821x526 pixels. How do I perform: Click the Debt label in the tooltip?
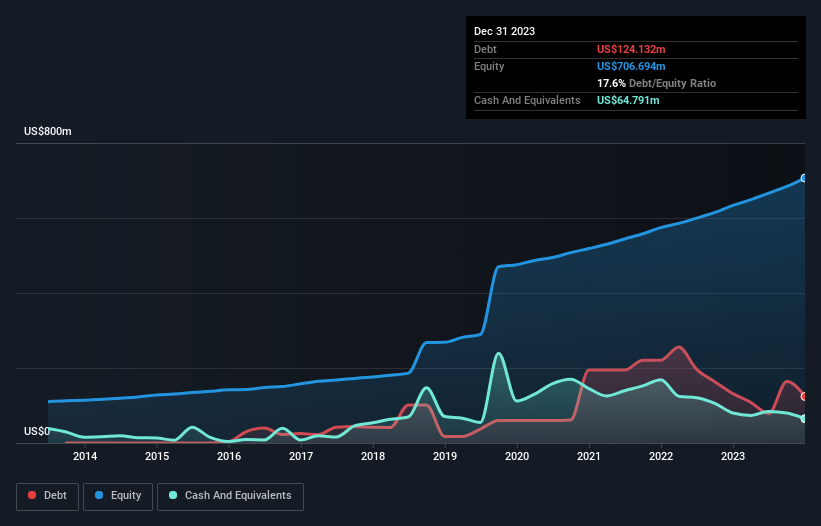click(x=485, y=49)
